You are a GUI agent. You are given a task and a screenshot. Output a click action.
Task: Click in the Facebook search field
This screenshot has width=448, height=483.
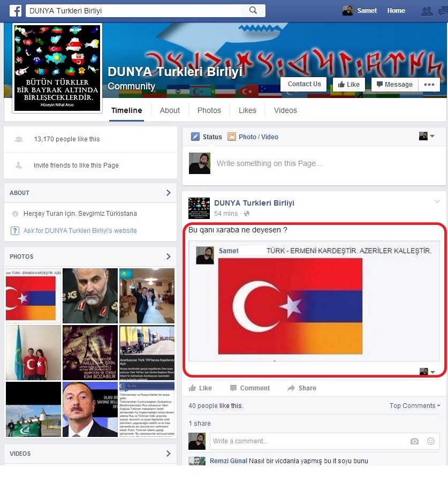[x=134, y=11]
